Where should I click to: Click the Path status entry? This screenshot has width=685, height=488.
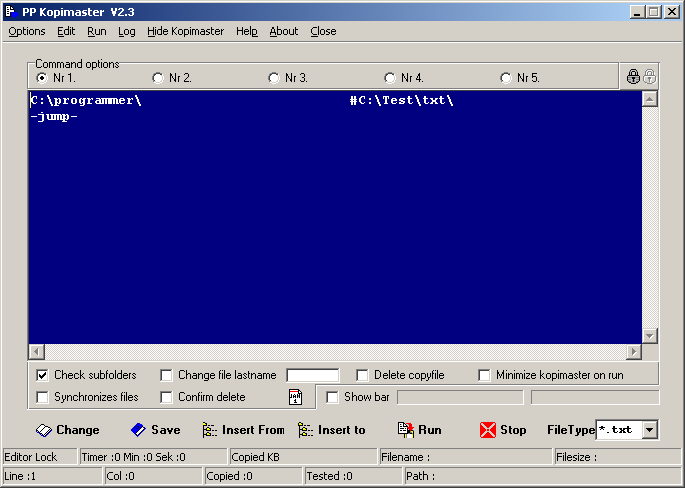coord(543,476)
